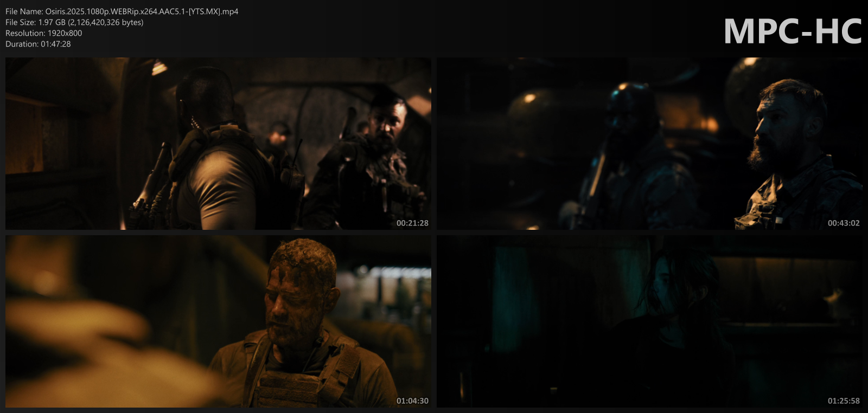Click the 00:43:02 timestamp label
Viewport: 868px width, 413px height.
point(844,223)
